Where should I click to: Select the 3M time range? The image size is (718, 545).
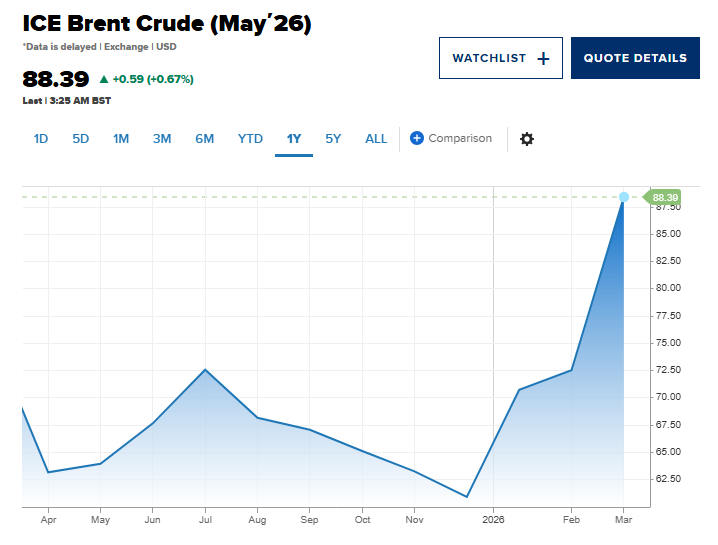[162, 139]
